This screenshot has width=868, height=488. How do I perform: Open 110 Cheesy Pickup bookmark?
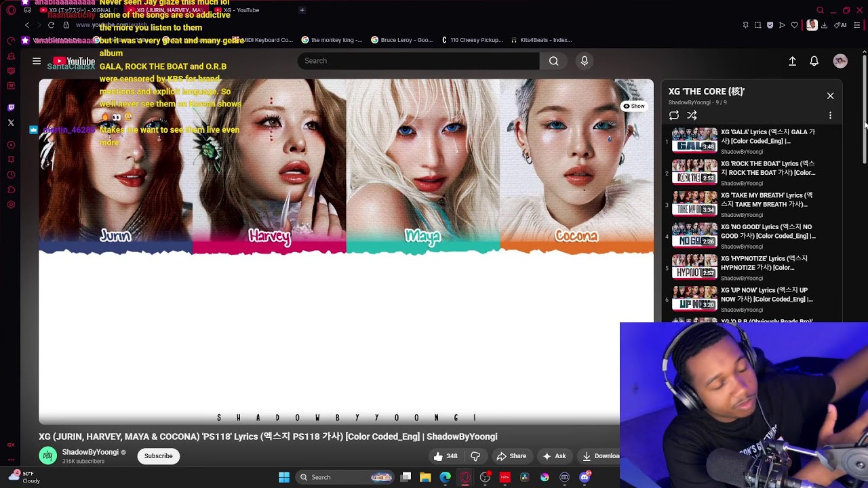click(x=472, y=40)
